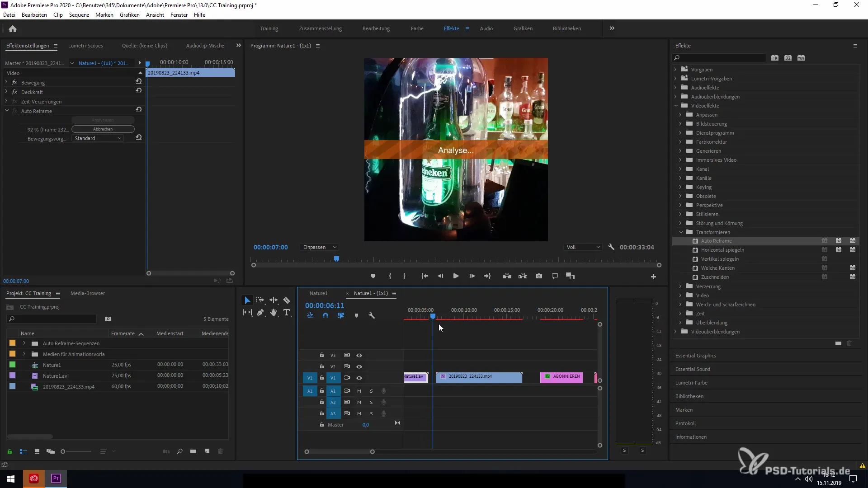This screenshot has width=868, height=488.
Task: Open the Media-Browser tab
Action: [x=88, y=293]
